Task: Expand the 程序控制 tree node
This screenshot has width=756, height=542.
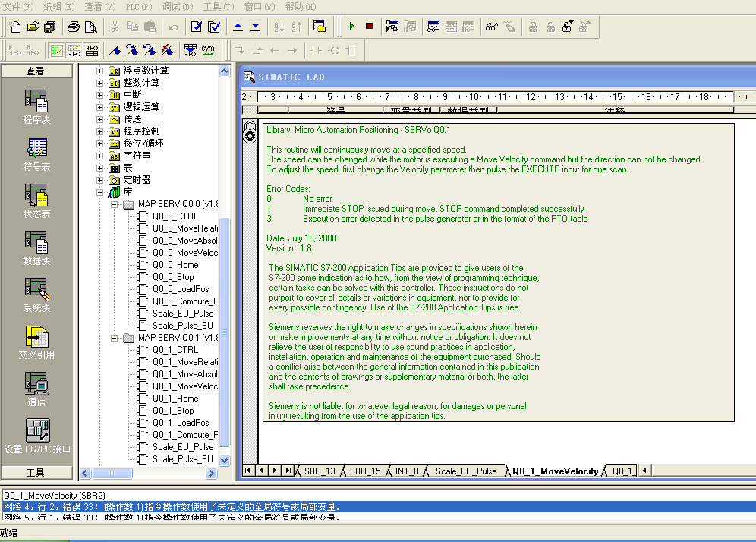Action: pyautogui.click(x=99, y=131)
